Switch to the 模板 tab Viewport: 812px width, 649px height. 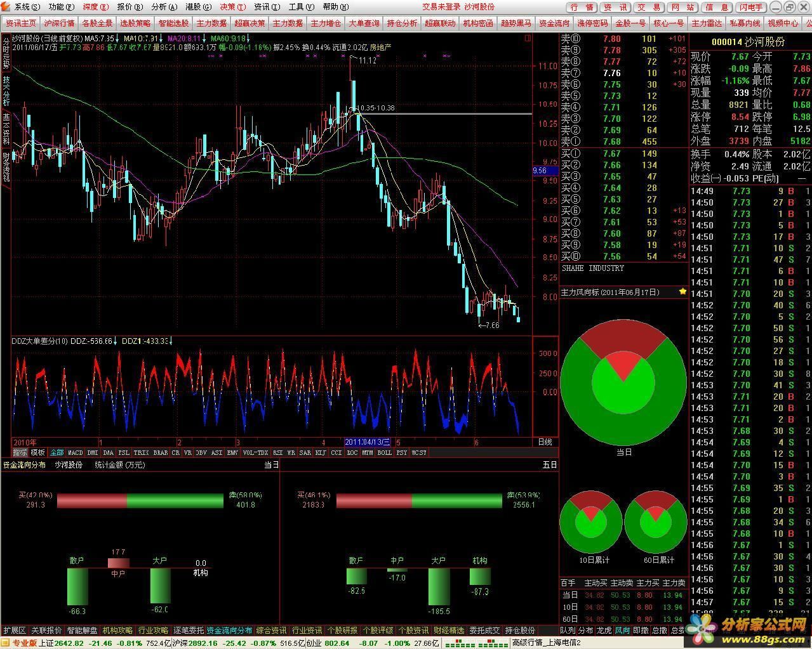coord(38,453)
